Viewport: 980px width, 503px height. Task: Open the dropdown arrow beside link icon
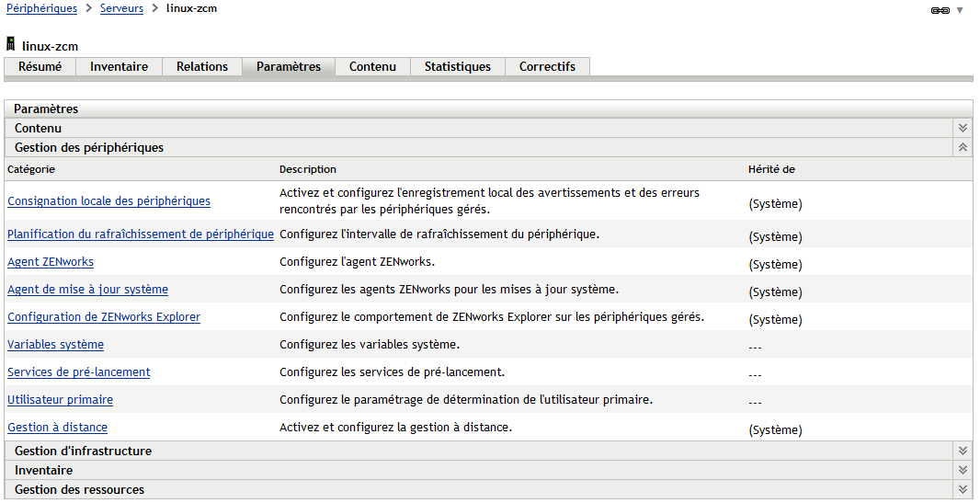click(x=961, y=10)
